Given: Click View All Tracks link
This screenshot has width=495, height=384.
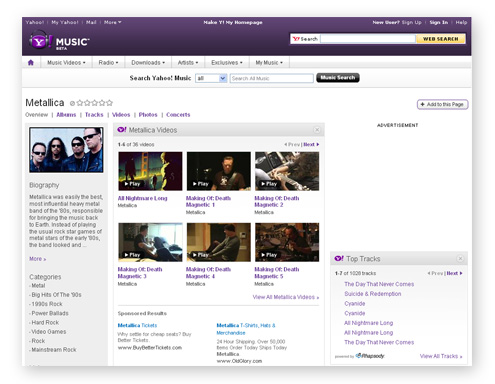Looking at the screenshot, I should (441, 356).
